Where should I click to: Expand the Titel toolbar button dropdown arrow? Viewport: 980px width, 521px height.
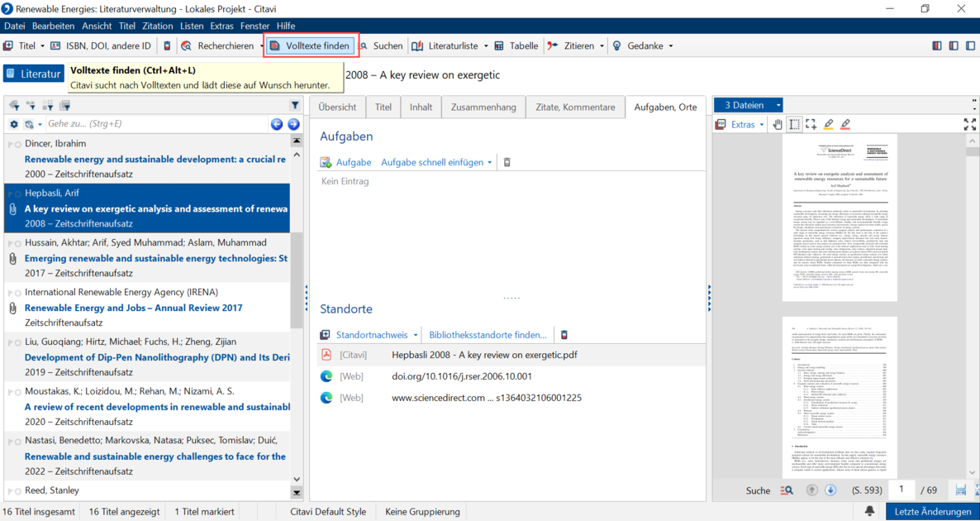42,45
